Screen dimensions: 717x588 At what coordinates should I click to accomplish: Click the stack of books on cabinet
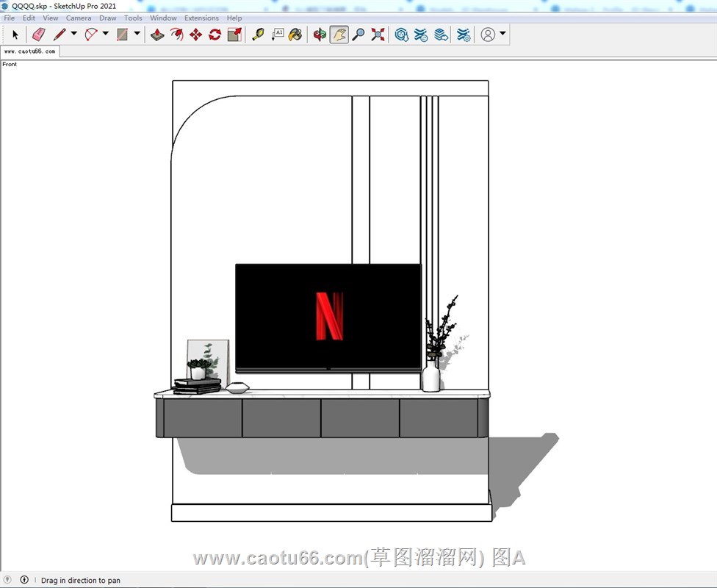coord(197,386)
